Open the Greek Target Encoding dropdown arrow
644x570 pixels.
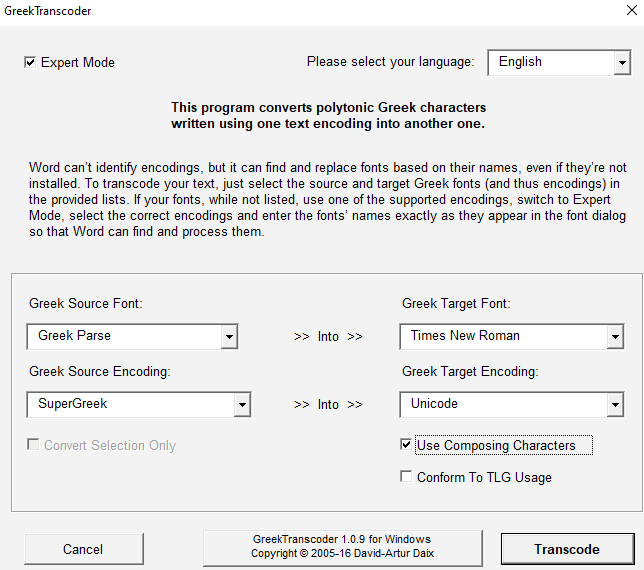615,405
